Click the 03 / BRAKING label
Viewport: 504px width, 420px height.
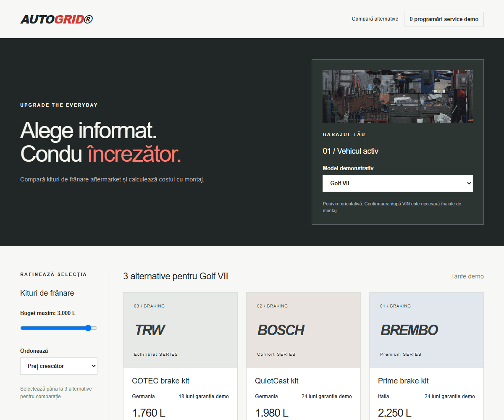[150, 306]
